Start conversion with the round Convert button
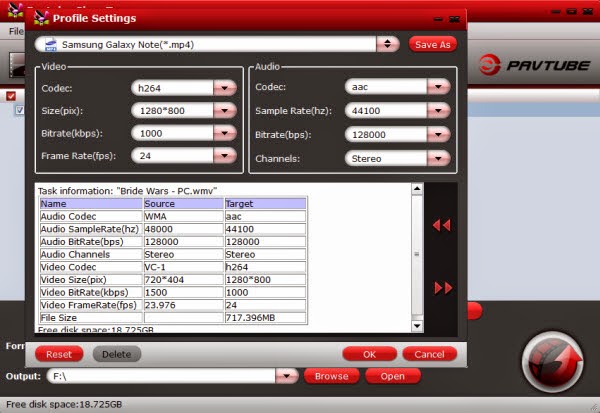Image resolution: width=600 pixels, height=413 pixels. 553,362
